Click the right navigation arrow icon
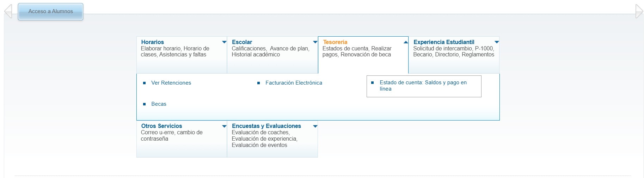 coord(639,11)
